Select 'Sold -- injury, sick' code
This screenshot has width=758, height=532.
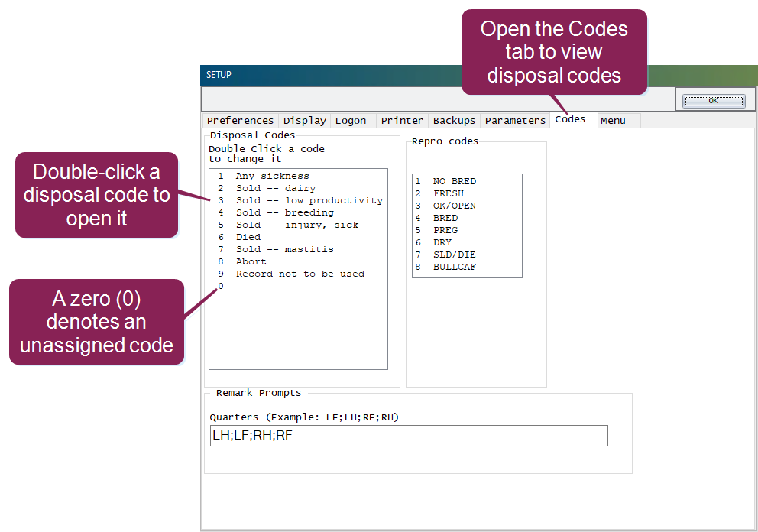point(298,225)
